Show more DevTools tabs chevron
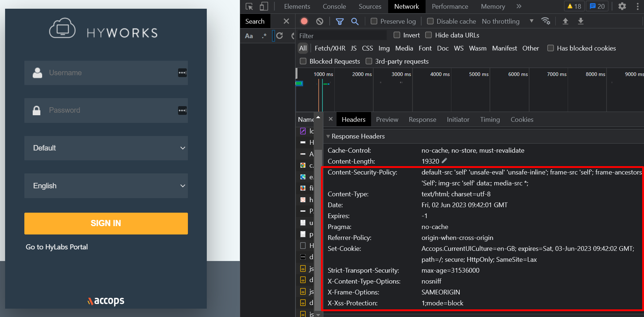 click(x=519, y=6)
